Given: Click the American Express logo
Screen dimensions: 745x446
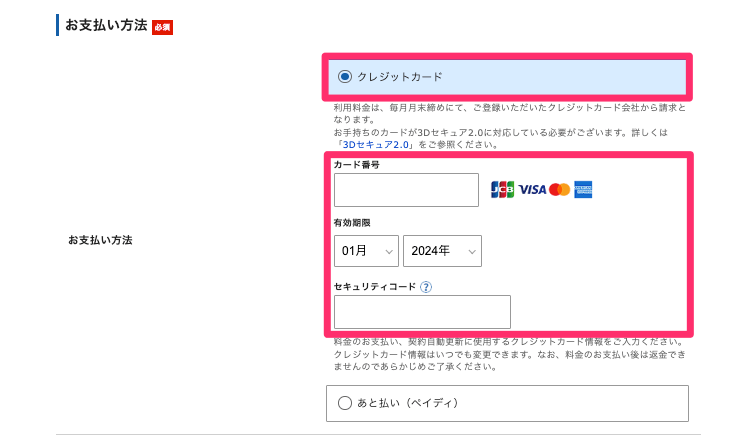Looking at the screenshot, I should pos(583,190).
